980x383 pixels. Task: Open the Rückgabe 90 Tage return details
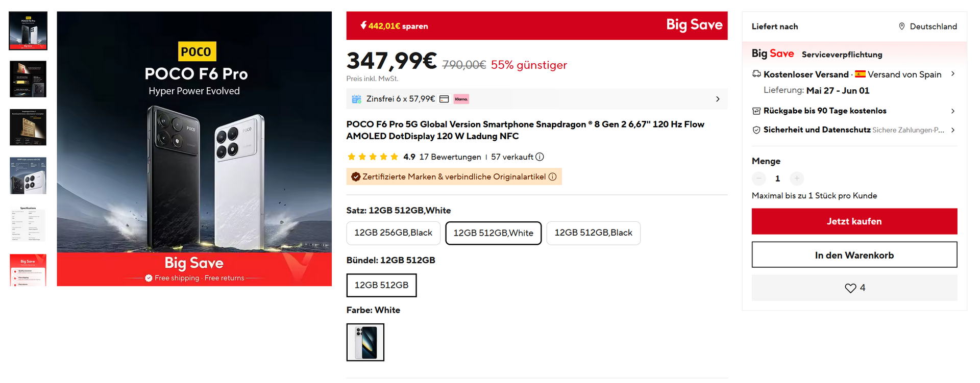952,111
